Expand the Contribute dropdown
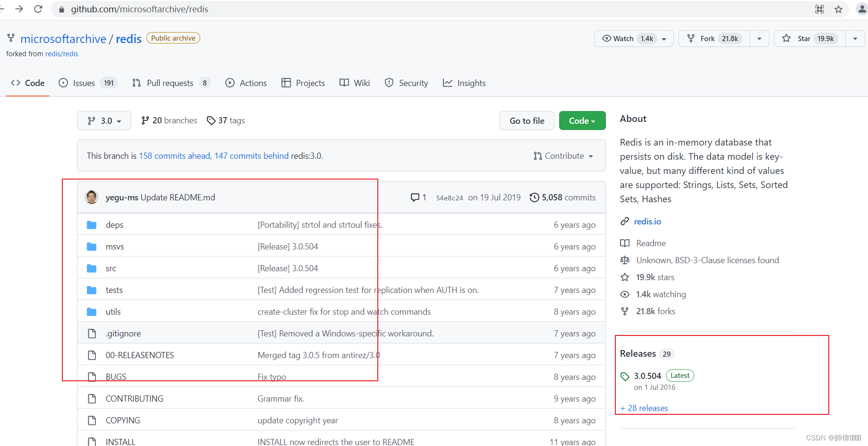Image resolution: width=868 pixels, height=446 pixels. [x=564, y=155]
